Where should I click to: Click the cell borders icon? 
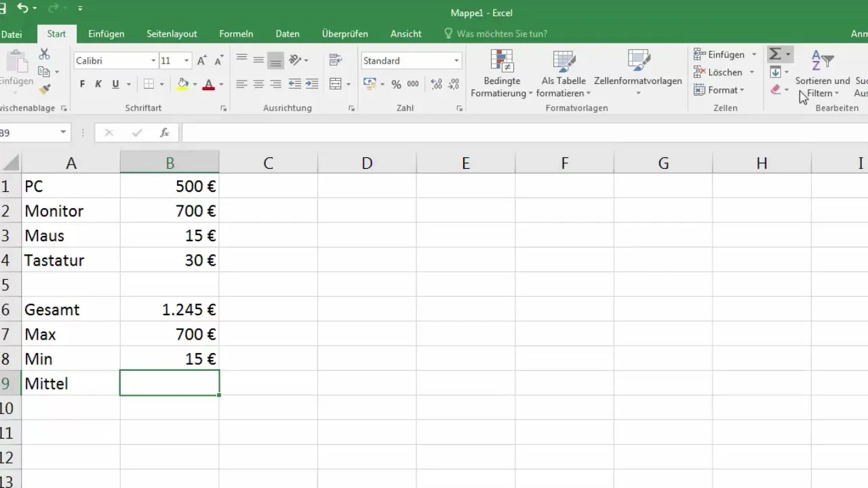(x=149, y=84)
